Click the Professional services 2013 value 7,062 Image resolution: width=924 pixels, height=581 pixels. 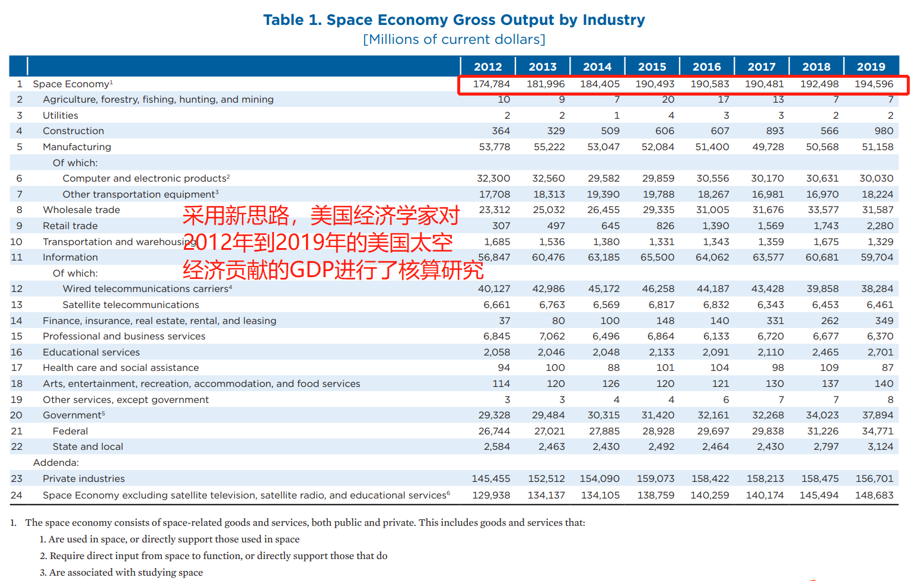click(x=552, y=336)
